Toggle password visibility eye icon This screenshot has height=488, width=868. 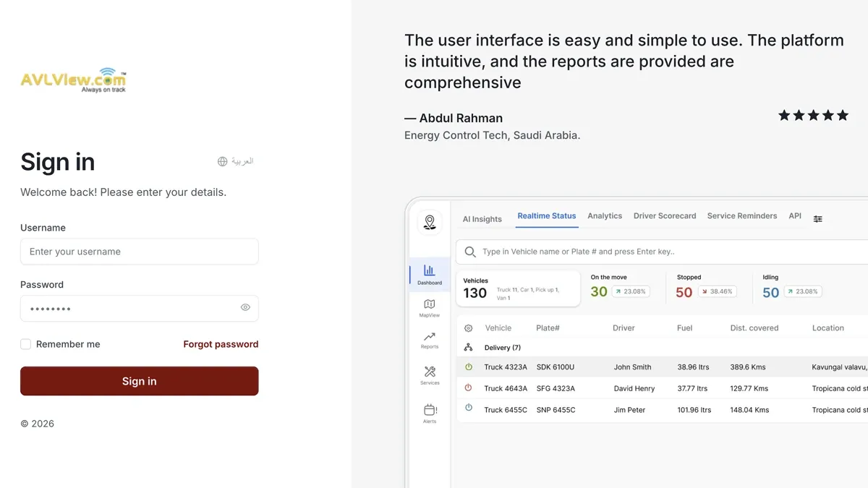coord(245,307)
